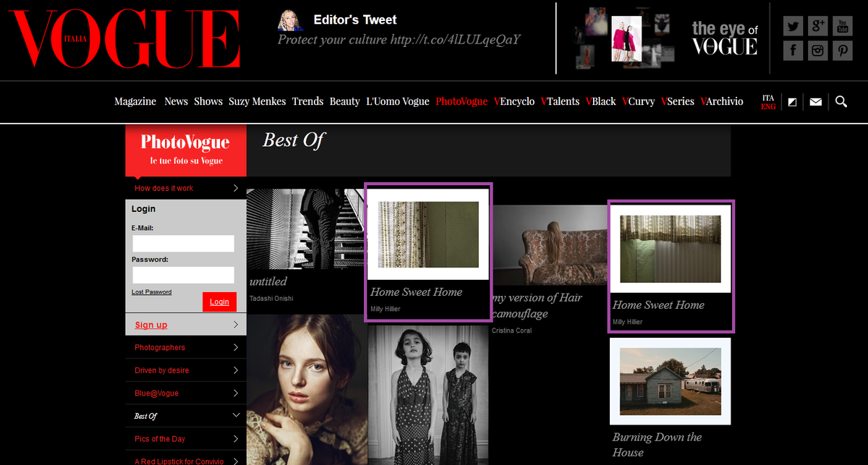Click the red PhotoVogue banner
Screen dimensions: 868x465
(x=185, y=150)
